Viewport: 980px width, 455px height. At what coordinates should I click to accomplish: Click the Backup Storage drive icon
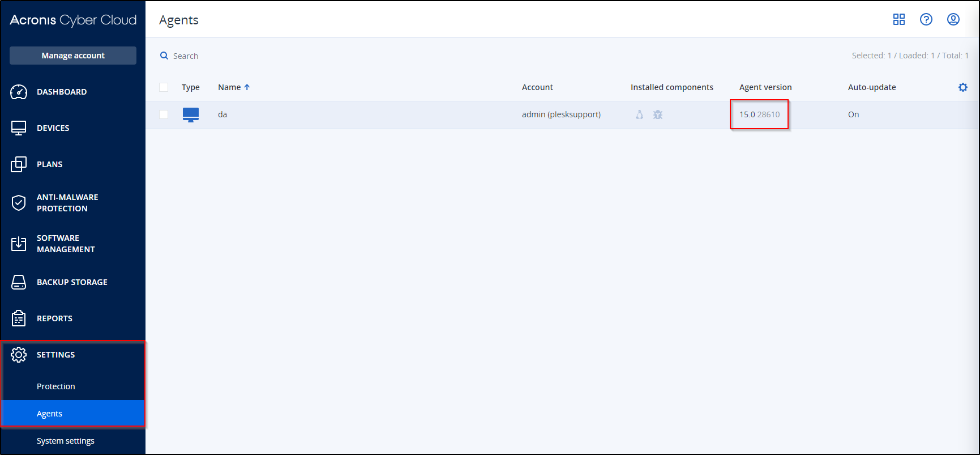(19, 282)
